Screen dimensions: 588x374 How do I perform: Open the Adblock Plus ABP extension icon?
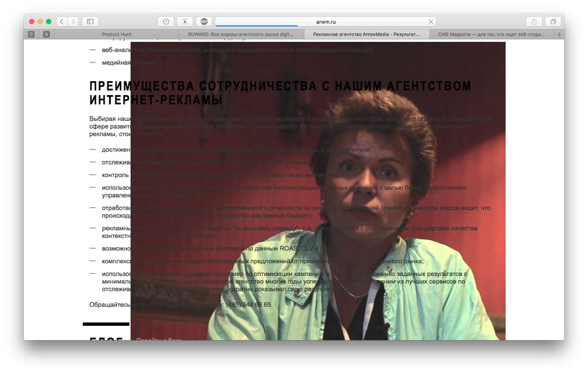pyautogui.click(x=204, y=22)
